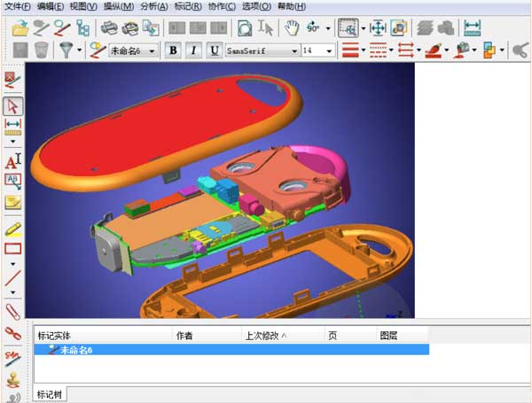The image size is (532, 403).
Task: Select the pan hand tool
Action: pyautogui.click(x=292, y=28)
